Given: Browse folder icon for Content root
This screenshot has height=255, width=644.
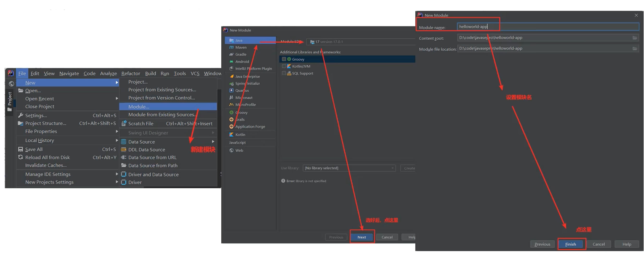Looking at the screenshot, I should point(635,38).
